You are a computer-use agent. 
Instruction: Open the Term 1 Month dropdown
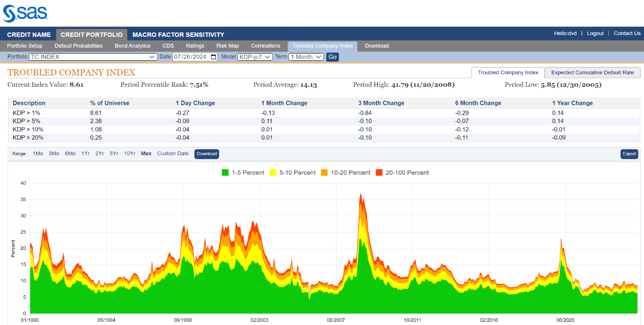click(x=306, y=57)
